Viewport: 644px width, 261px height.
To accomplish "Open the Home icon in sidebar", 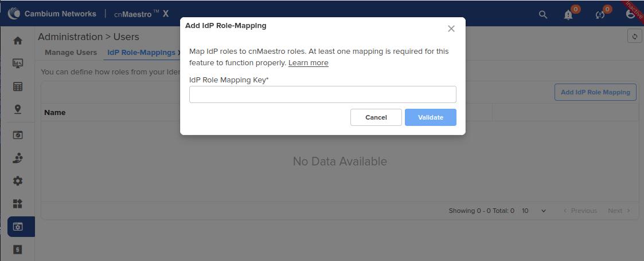I will tap(18, 41).
